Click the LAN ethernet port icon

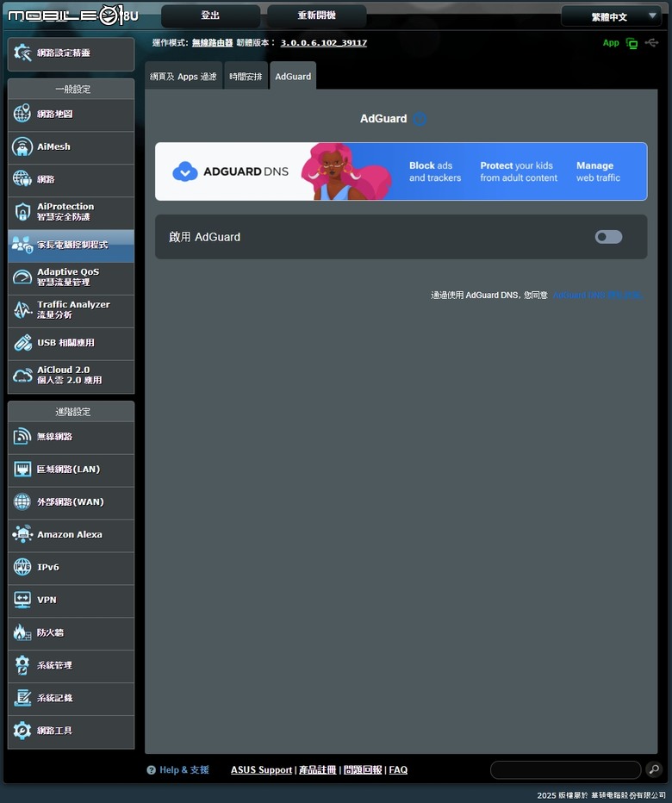(x=22, y=469)
